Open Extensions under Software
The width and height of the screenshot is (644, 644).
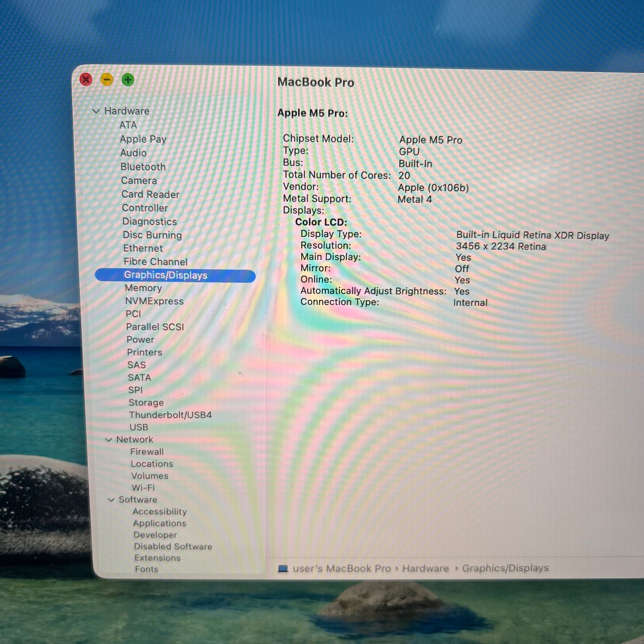(157, 558)
